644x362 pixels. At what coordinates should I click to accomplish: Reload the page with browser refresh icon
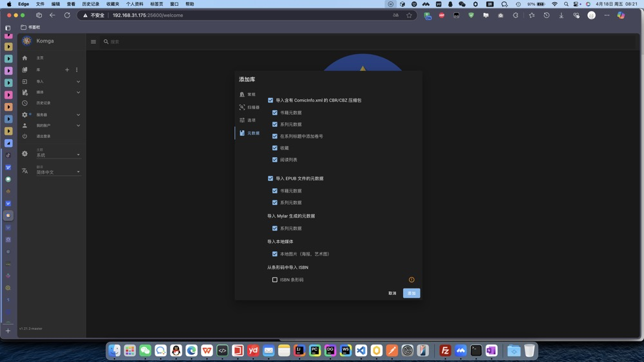tap(67, 15)
